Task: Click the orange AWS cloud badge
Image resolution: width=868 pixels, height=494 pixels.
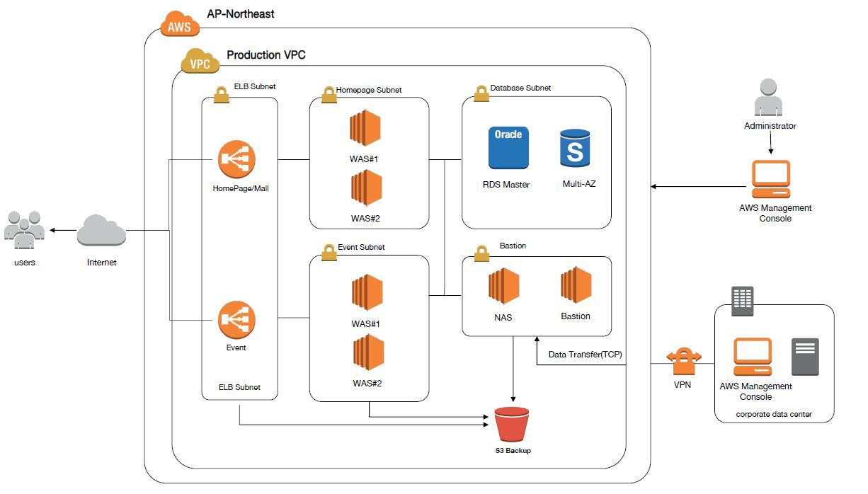Action: click(181, 25)
